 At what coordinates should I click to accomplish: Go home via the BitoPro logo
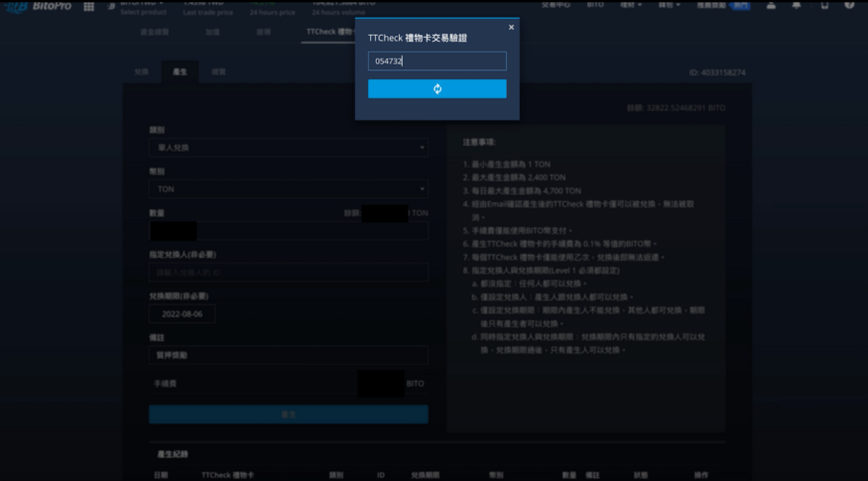pos(39,7)
